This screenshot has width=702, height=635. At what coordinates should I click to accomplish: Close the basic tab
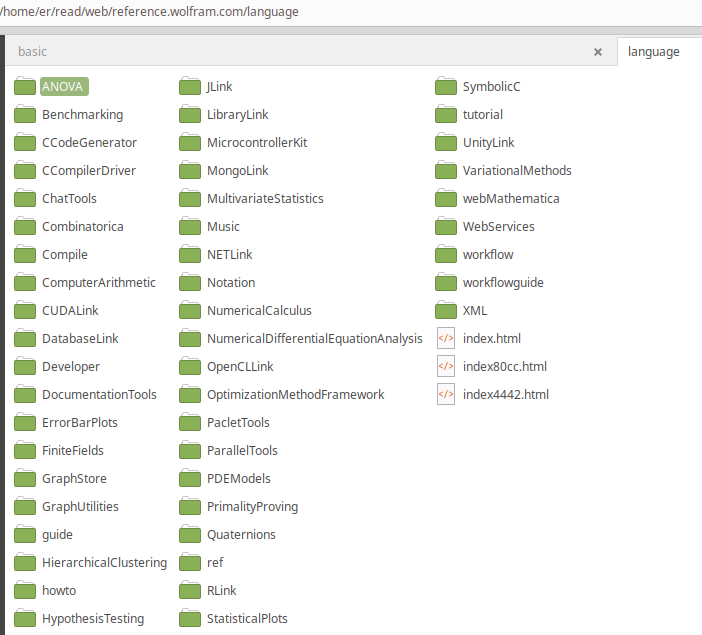click(x=598, y=52)
